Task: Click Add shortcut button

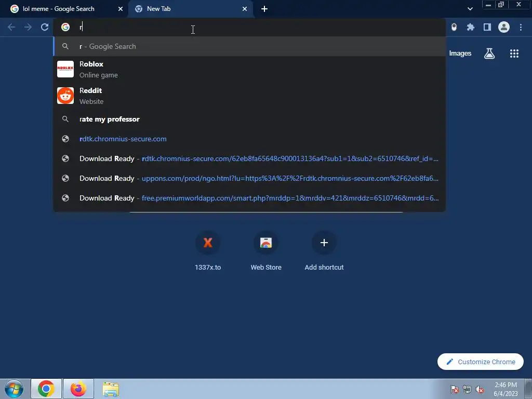Action: pos(324,251)
